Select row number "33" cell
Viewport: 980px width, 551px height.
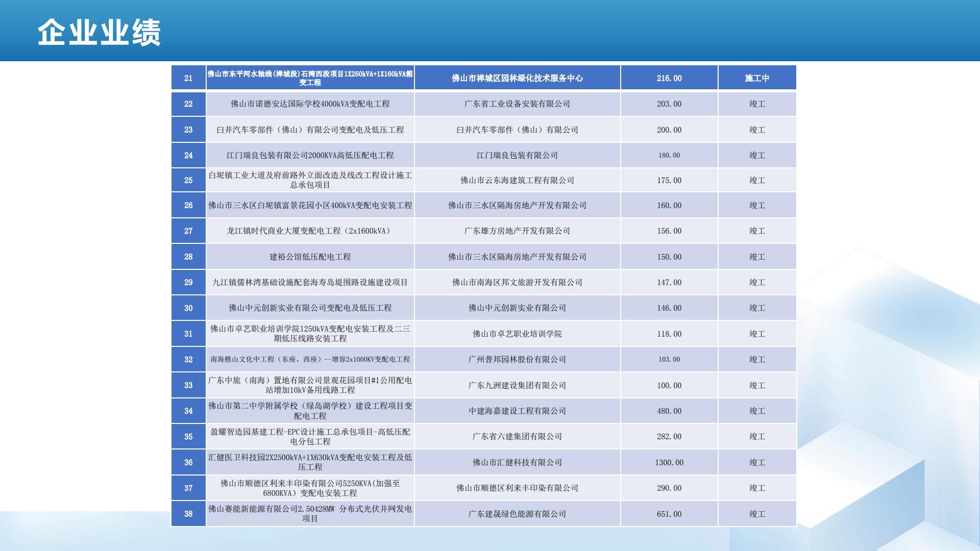pyautogui.click(x=188, y=386)
